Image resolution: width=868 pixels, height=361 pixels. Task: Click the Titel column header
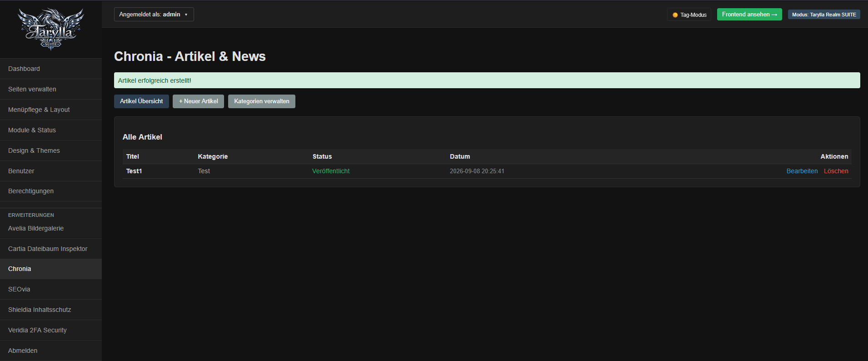click(133, 156)
